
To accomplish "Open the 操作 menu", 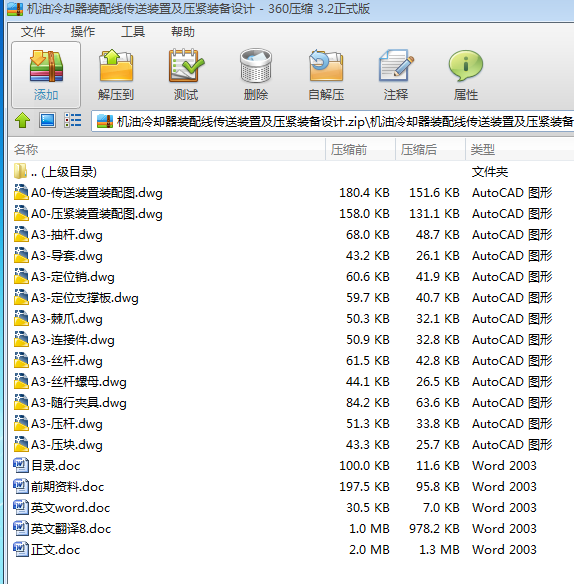I will tap(83, 32).
